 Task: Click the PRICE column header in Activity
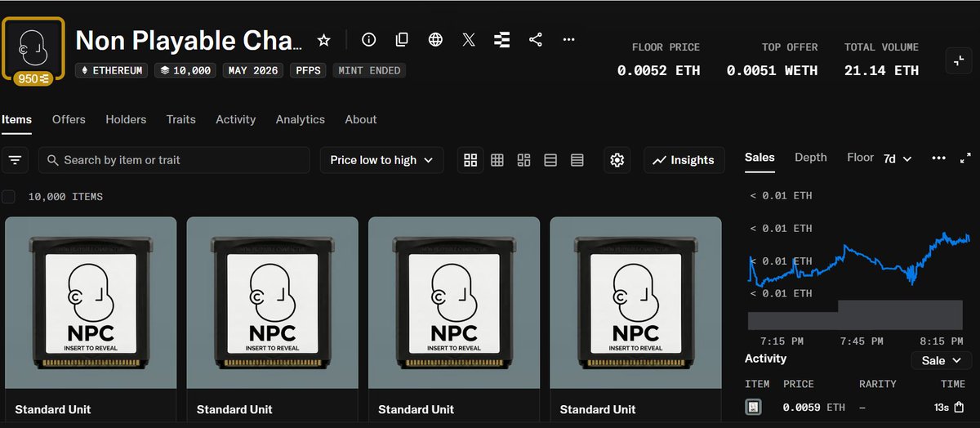(799, 384)
